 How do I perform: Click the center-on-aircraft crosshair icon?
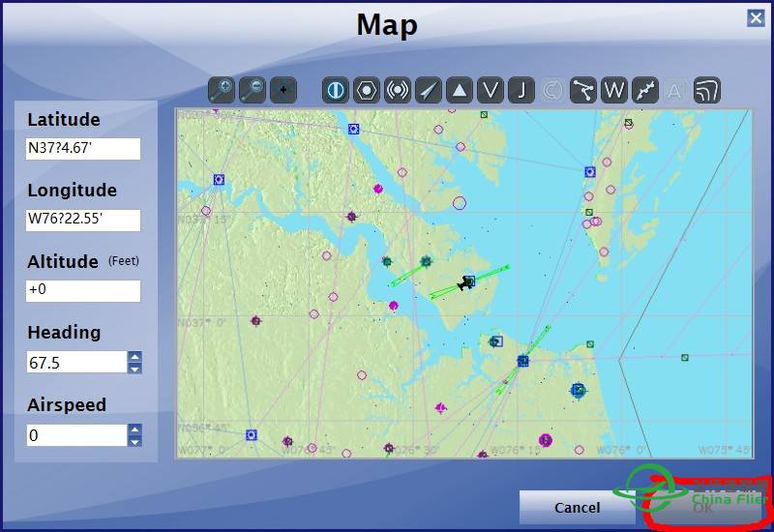(x=283, y=91)
